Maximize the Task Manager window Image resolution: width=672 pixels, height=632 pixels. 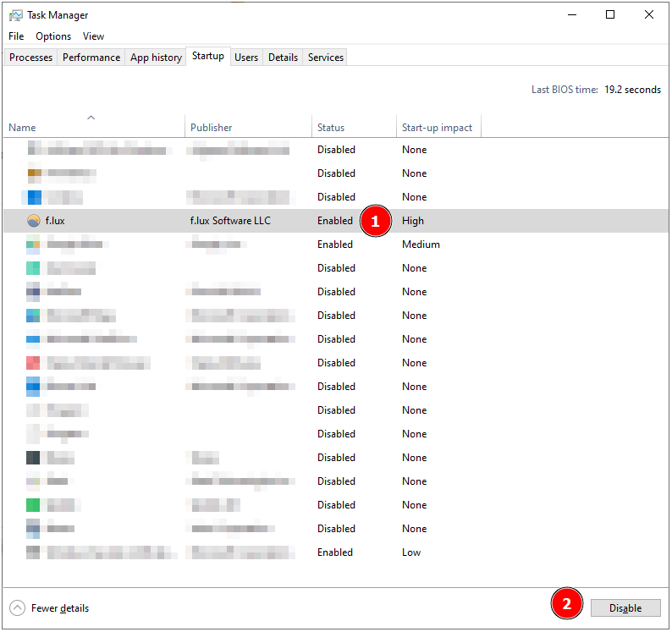coord(610,14)
